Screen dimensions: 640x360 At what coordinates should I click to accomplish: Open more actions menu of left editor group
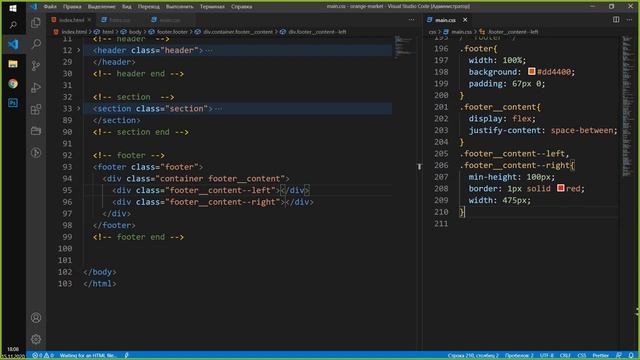(411, 20)
